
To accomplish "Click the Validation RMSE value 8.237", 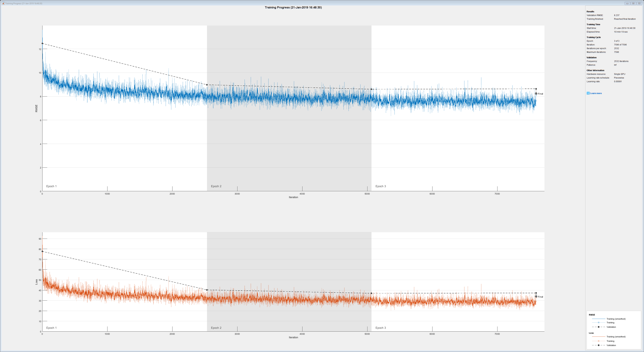I will (x=617, y=15).
